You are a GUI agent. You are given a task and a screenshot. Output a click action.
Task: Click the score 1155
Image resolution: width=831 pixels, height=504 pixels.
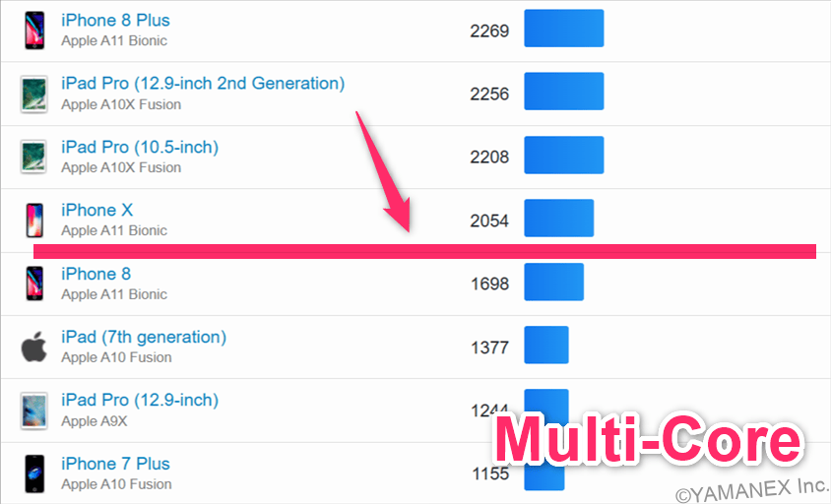490,473
